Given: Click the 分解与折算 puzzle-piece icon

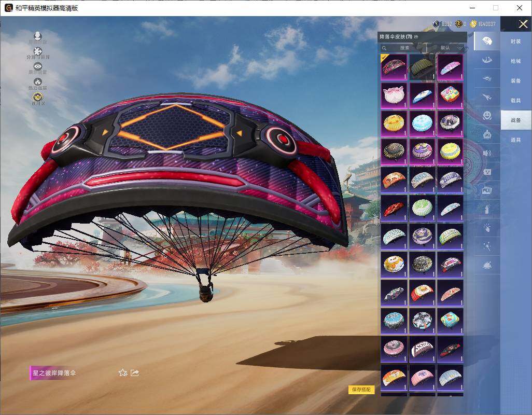Looking at the screenshot, I should click(38, 51).
